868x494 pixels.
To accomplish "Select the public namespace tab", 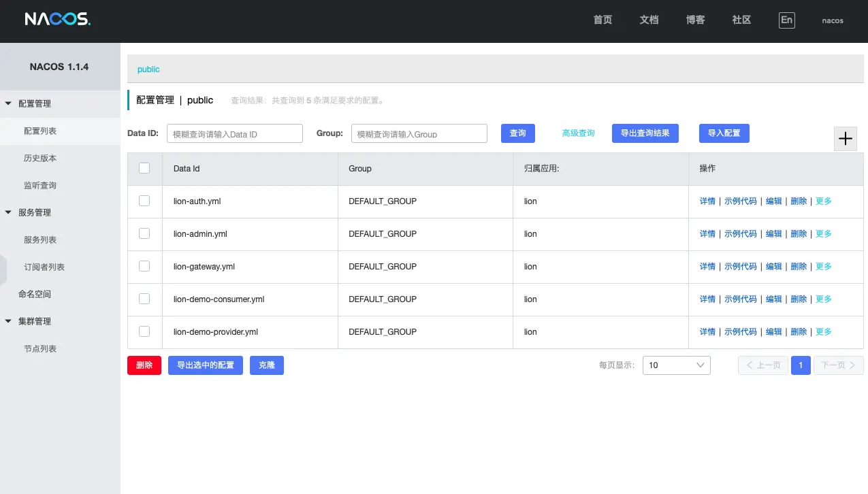I will click(148, 69).
